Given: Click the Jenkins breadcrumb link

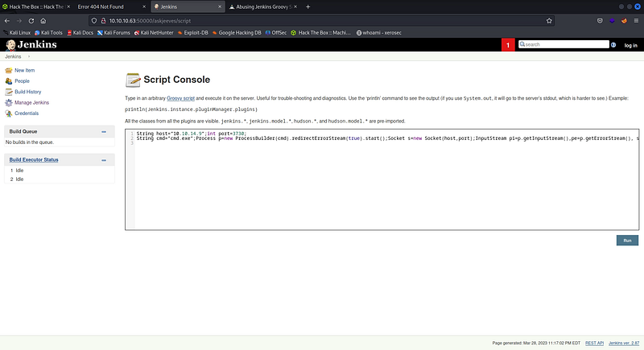Looking at the screenshot, I should [x=13, y=56].
